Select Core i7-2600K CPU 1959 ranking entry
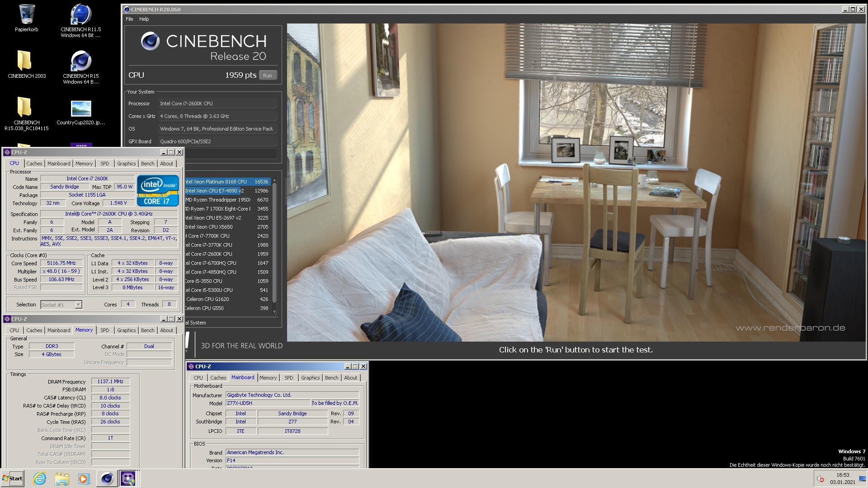The height and width of the screenshot is (488, 868). coord(227,254)
